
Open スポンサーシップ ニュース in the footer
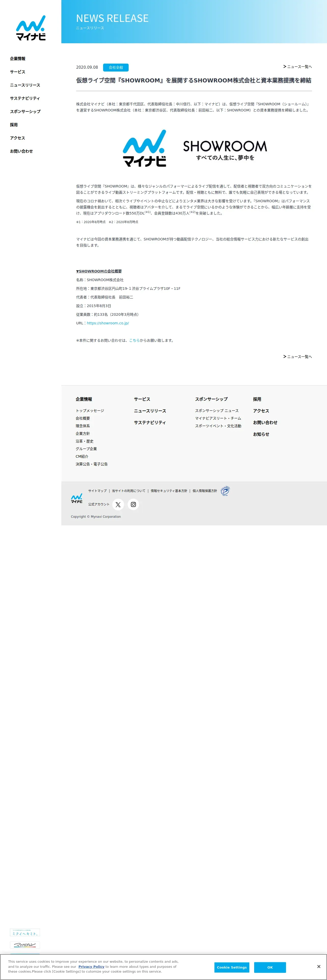click(x=217, y=410)
